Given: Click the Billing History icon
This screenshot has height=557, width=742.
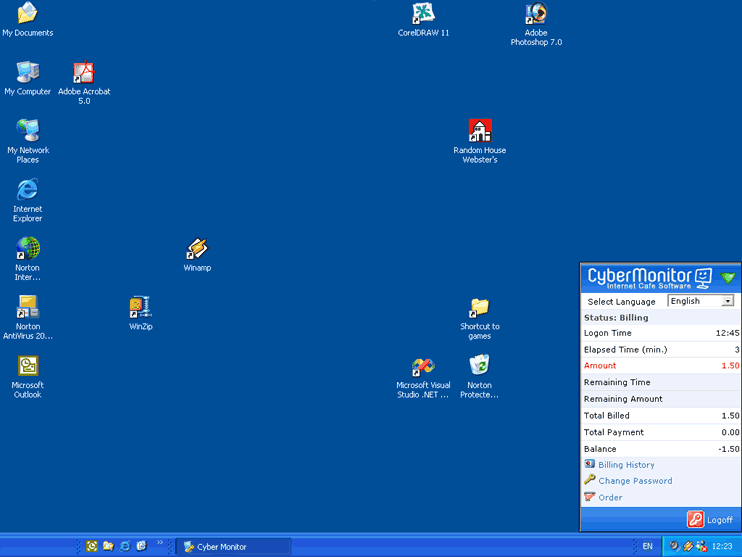Looking at the screenshot, I should (x=590, y=464).
